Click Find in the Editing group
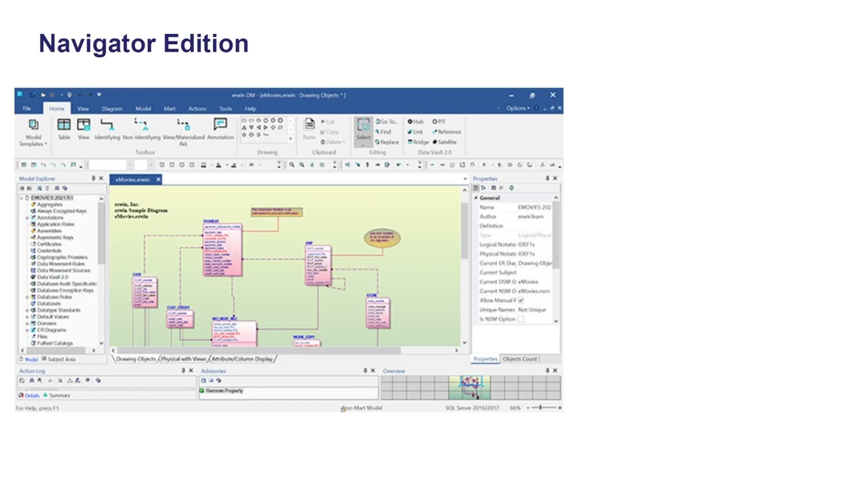Image resolution: width=868 pixels, height=488 pixels. (x=383, y=132)
